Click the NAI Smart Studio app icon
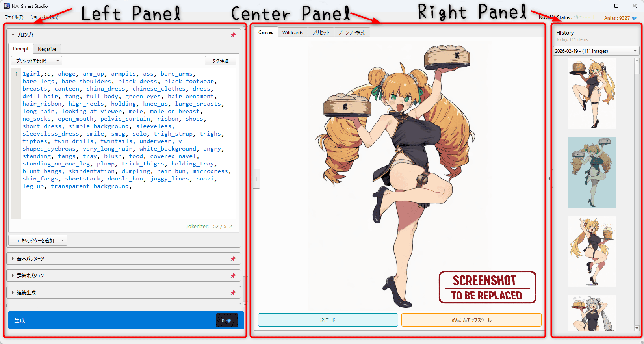The image size is (644, 344). pyautogui.click(x=7, y=6)
